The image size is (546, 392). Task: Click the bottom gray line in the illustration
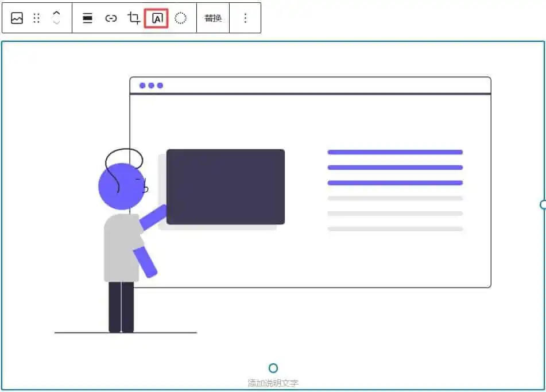click(x=395, y=228)
